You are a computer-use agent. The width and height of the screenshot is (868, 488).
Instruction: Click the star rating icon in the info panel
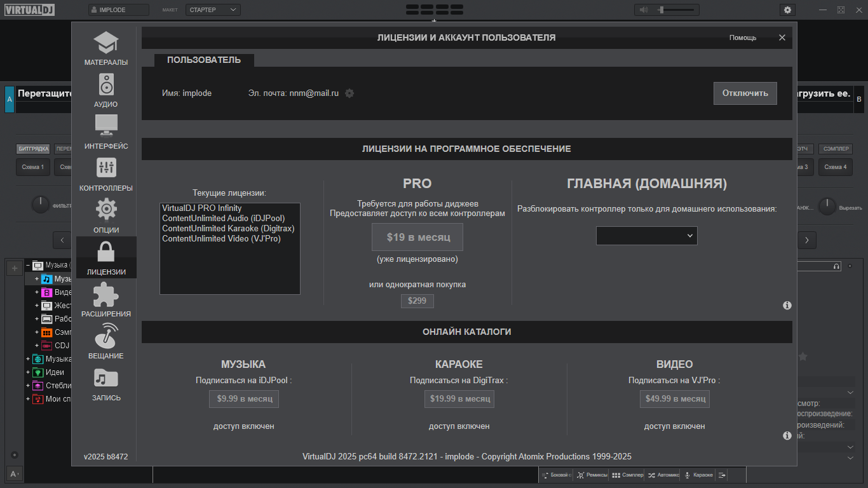coord(803,357)
